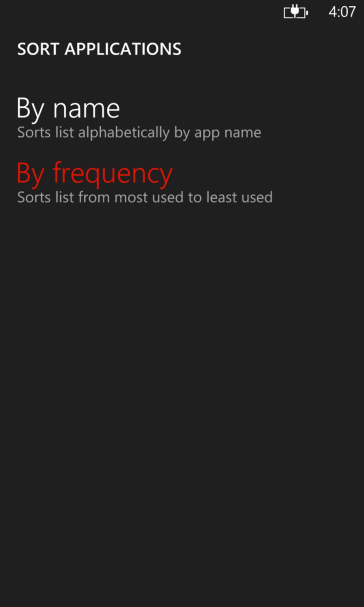Choose the By name sort option
The image size is (364, 607).
tap(68, 109)
